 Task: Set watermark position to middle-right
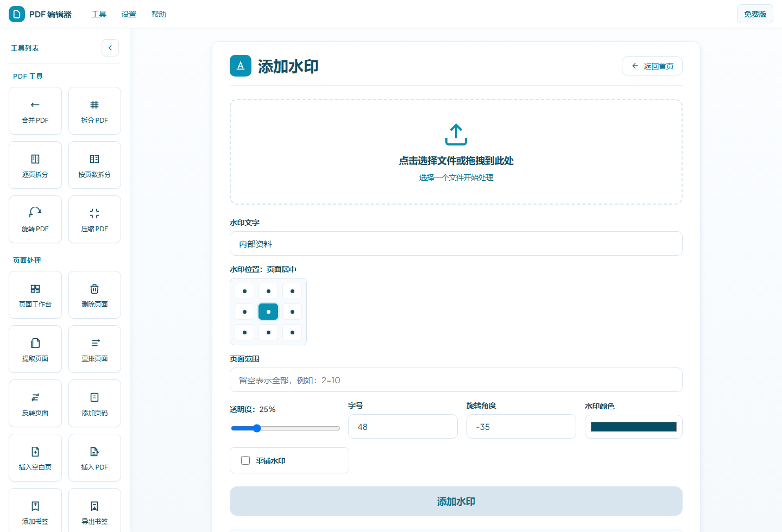click(292, 312)
